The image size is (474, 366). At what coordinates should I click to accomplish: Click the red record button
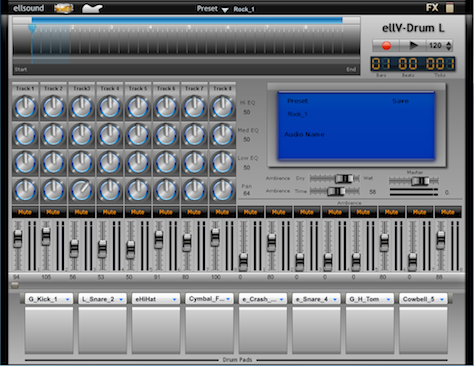pos(386,46)
